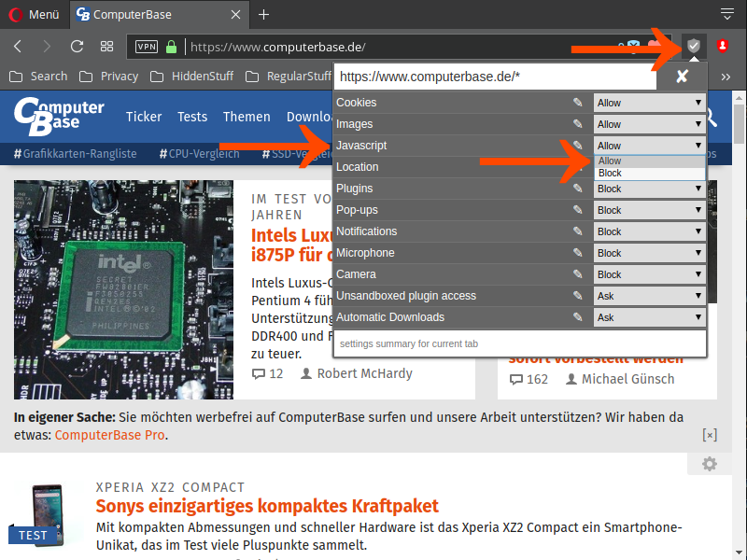Open the Cookies permission dropdown
The image size is (747, 560).
649,103
